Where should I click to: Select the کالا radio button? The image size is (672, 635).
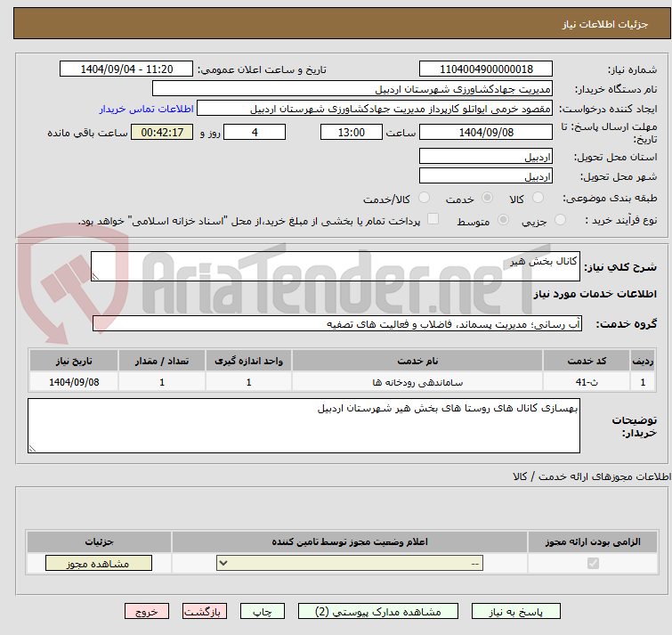tap(538, 198)
